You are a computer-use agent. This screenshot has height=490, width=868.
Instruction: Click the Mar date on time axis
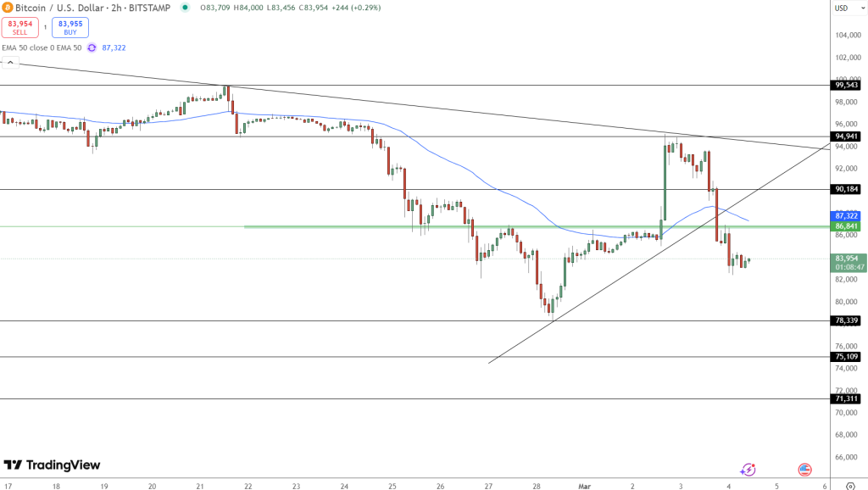click(585, 486)
